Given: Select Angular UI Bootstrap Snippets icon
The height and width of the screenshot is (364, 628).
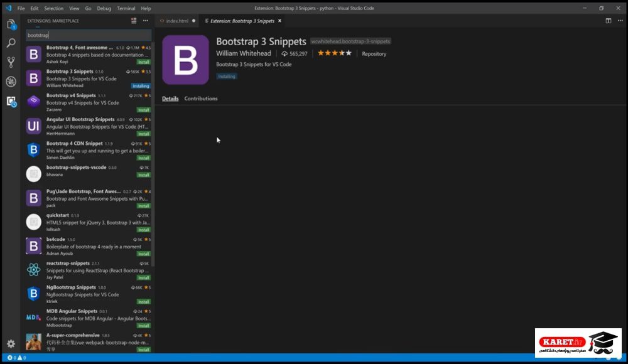Looking at the screenshot, I should coord(34,126).
